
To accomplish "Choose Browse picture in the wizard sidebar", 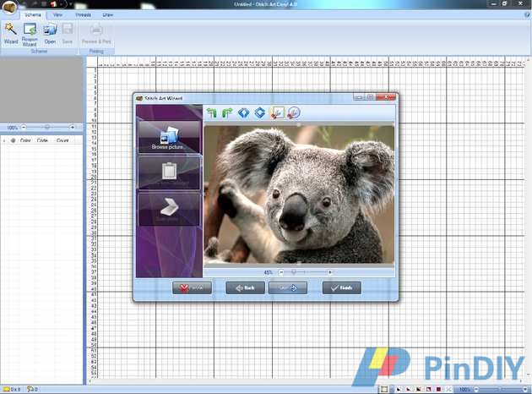I will (169, 137).
